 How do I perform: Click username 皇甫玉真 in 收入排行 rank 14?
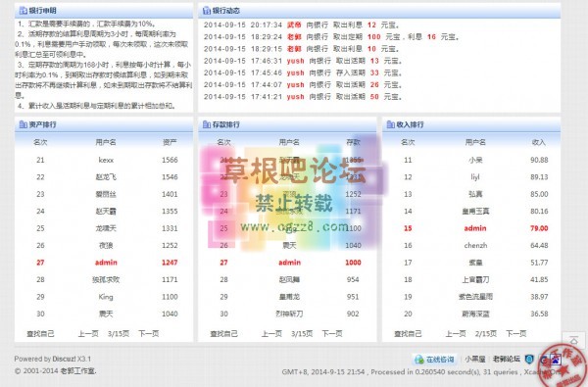(x=475, y=211)
